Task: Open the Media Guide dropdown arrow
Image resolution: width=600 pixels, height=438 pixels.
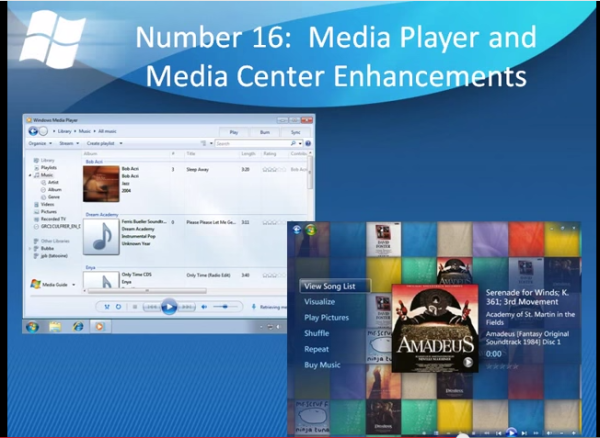Action: coord(73,285)
